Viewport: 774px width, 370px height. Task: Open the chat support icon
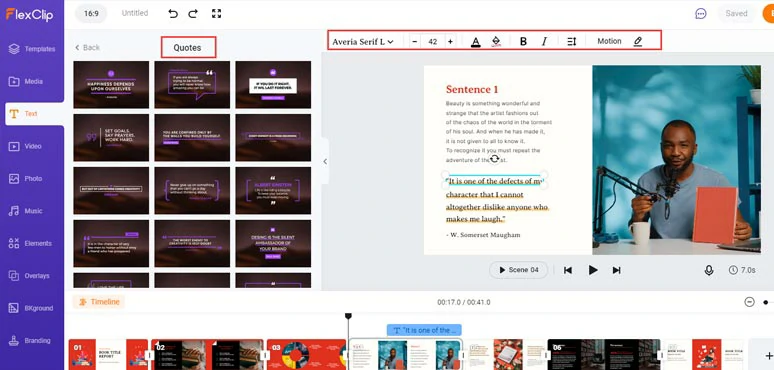tap(700, 14)
